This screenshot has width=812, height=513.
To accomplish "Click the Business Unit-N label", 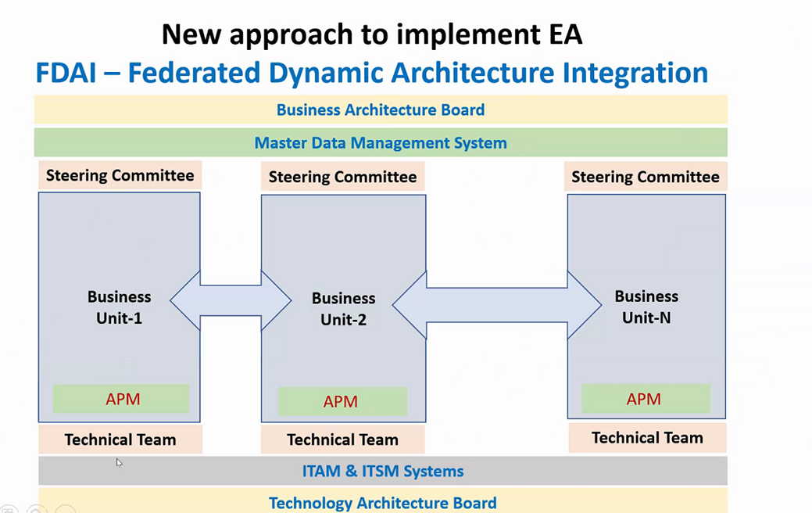I will 646,307.
